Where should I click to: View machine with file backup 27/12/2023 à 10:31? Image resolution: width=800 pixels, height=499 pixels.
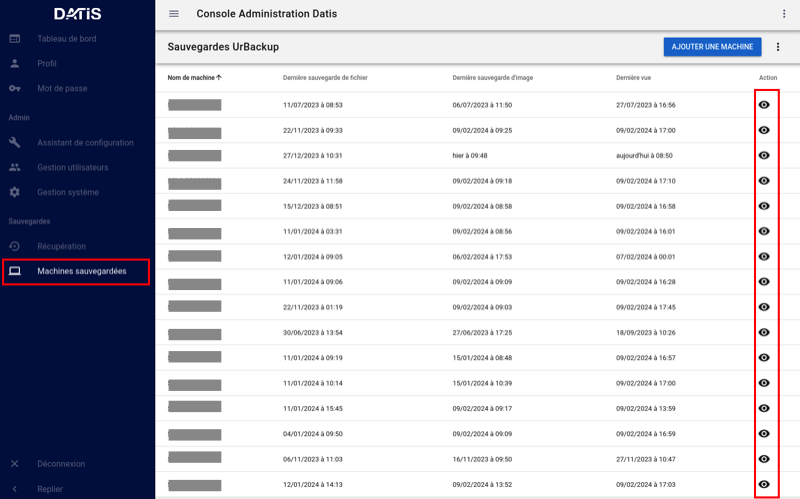[764, 156]
